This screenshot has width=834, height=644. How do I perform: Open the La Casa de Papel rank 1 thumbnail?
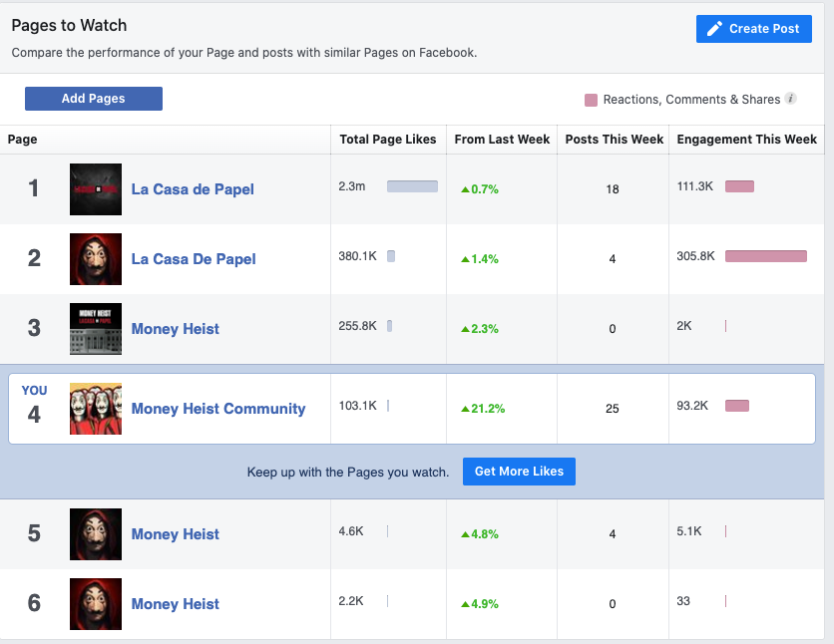tap(96, 189)
